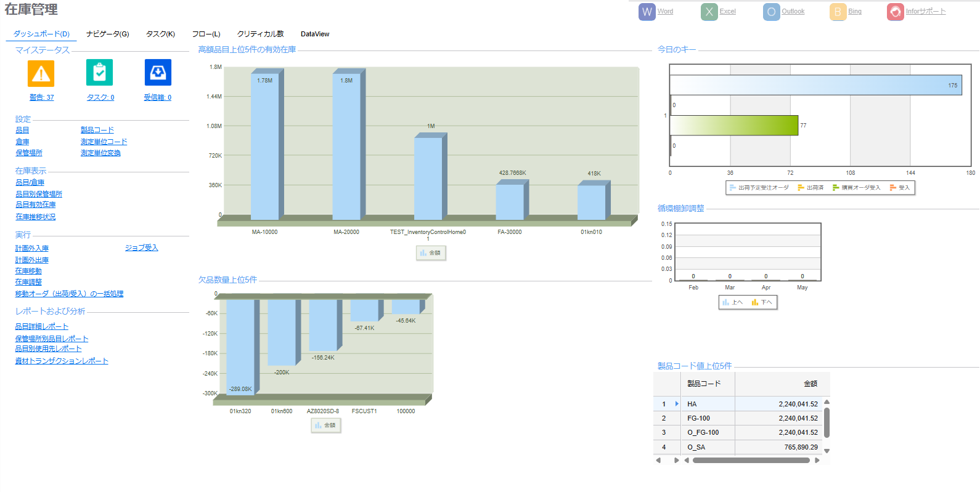Click table vertical scrollbar down arrow
980x492 pixels.
coord(827,451)
